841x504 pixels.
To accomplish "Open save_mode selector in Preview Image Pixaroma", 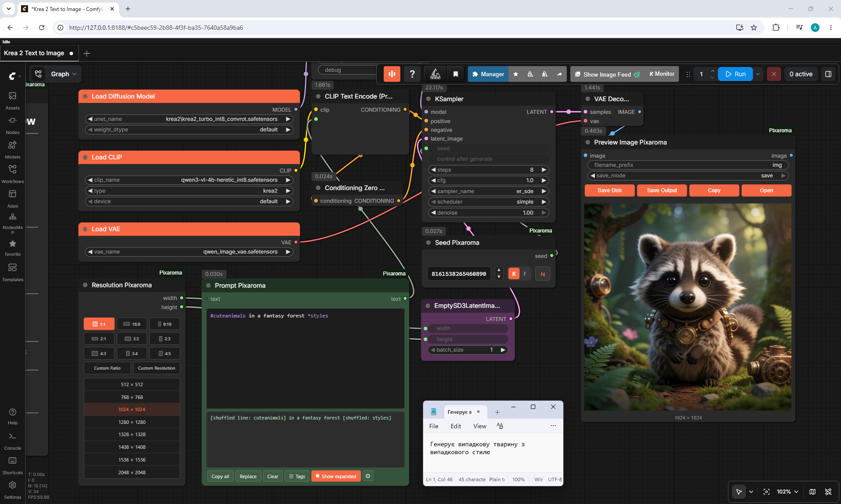I will 688,176.
